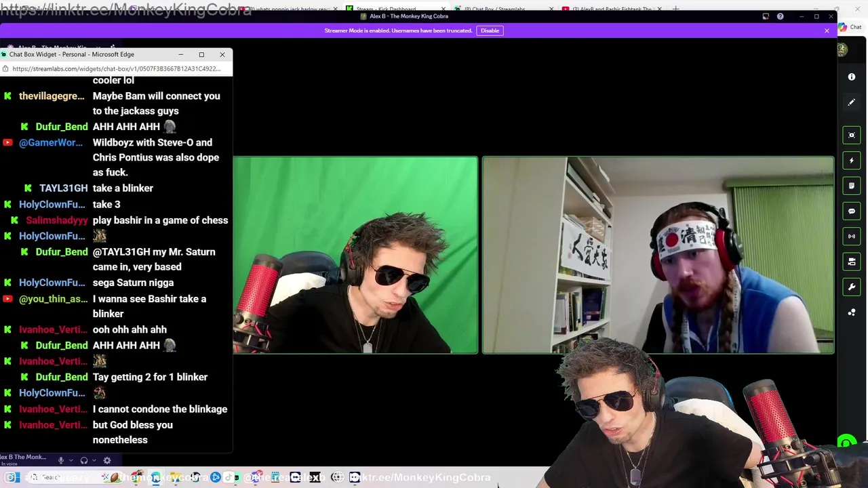Maximize the Chat Box Widget window
Viewport: 868px width, 488px height.
[x=201, y=54]
